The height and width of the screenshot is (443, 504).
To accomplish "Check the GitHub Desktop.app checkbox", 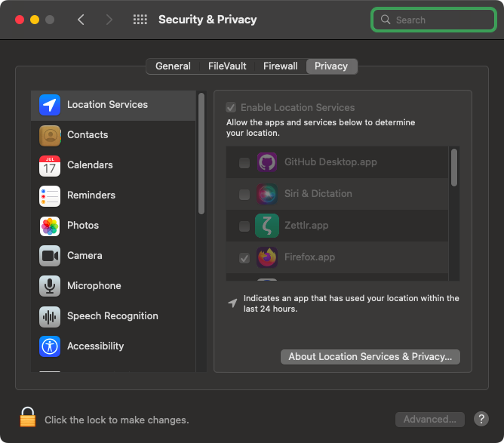I will (x=244, y=163).
